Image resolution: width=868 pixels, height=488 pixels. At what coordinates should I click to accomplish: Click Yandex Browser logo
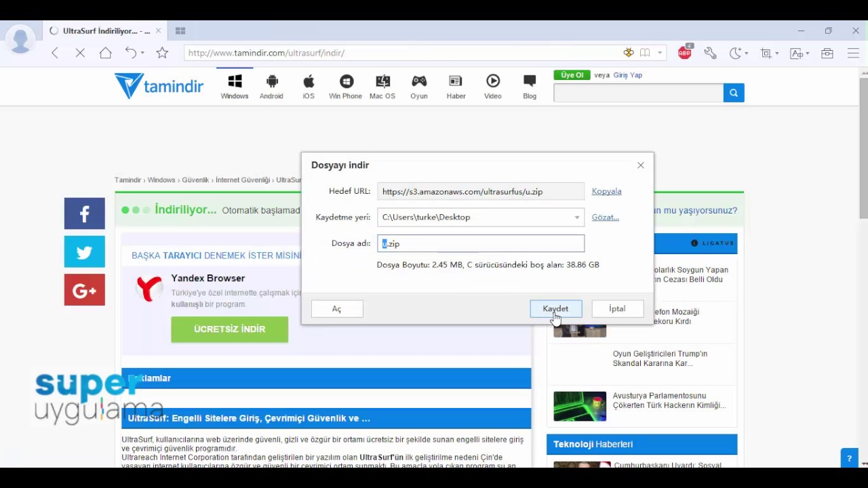click(149, 288)
